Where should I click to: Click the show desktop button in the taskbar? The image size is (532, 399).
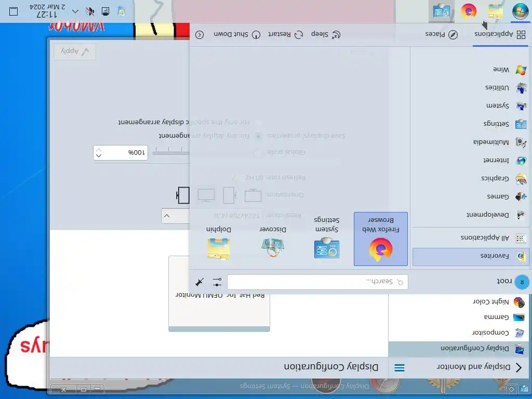point(14,11)
